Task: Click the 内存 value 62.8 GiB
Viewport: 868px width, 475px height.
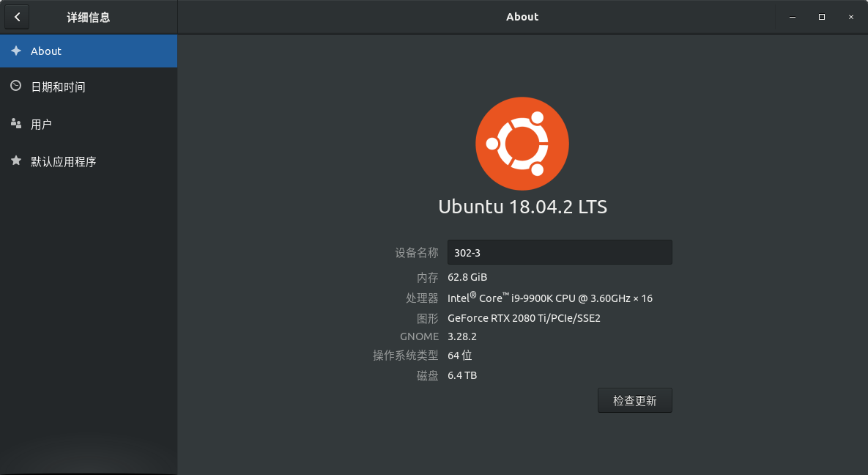Action: point(469,277)
